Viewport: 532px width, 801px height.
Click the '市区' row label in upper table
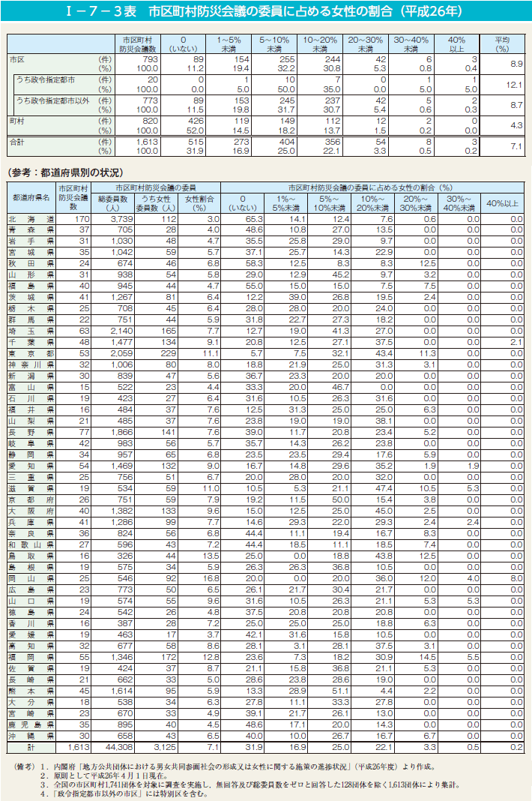pos(16,60)
